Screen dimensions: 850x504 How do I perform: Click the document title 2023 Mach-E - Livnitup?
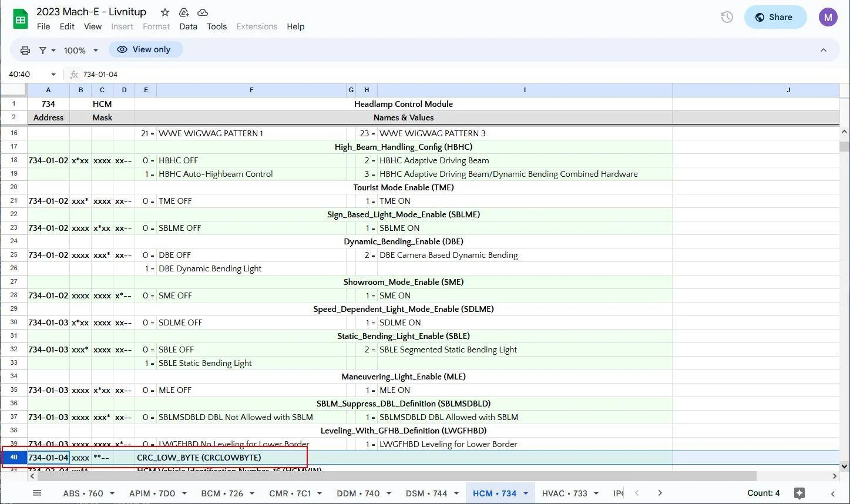pyautogui.click(x=91, y=12)
